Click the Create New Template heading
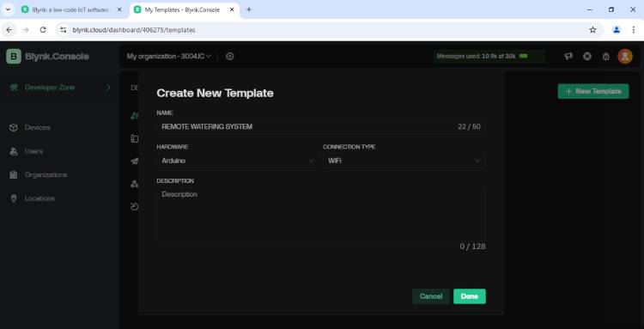This screenshot has height=329, width=644. tap(215, 93)
